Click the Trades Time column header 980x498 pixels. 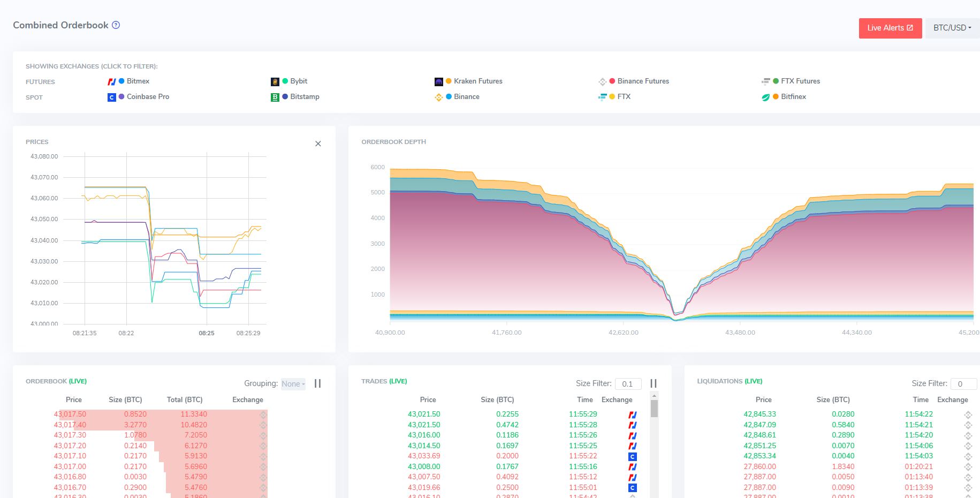[585, 399]
